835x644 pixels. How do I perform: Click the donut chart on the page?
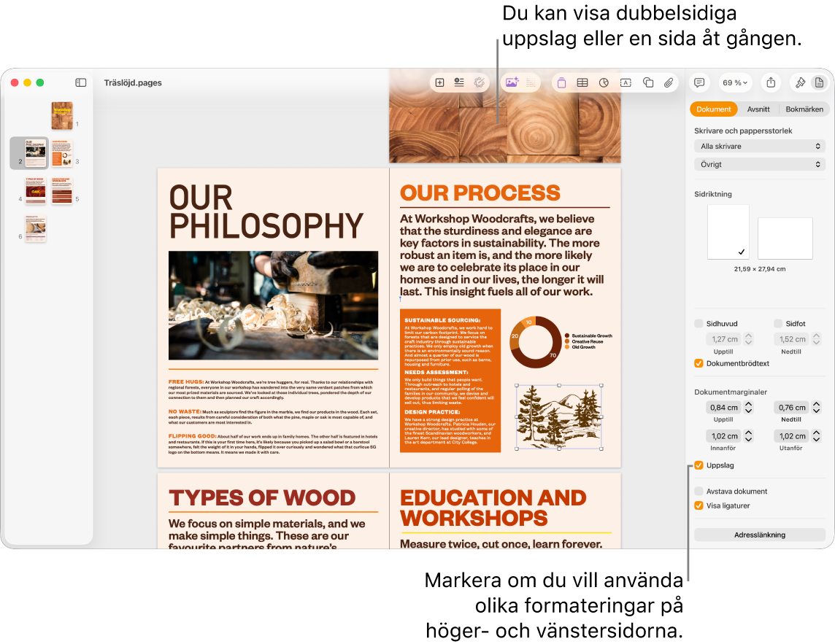(536, 342)
